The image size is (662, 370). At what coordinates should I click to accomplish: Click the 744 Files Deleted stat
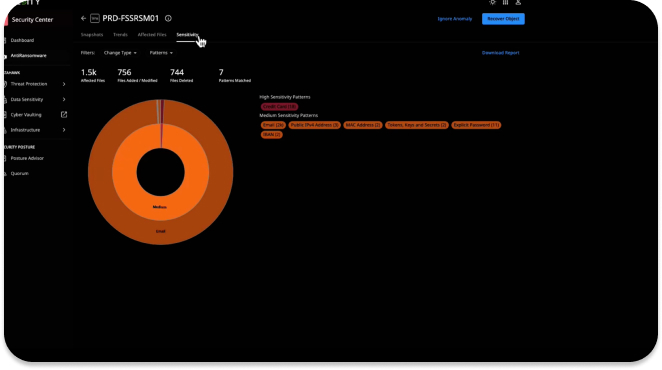181,75
